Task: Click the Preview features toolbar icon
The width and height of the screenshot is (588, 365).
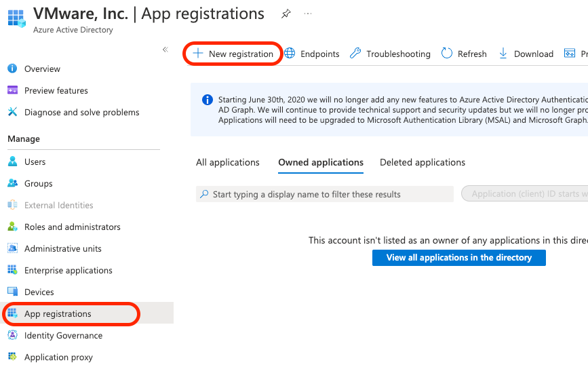Action: tap(570, 54)
